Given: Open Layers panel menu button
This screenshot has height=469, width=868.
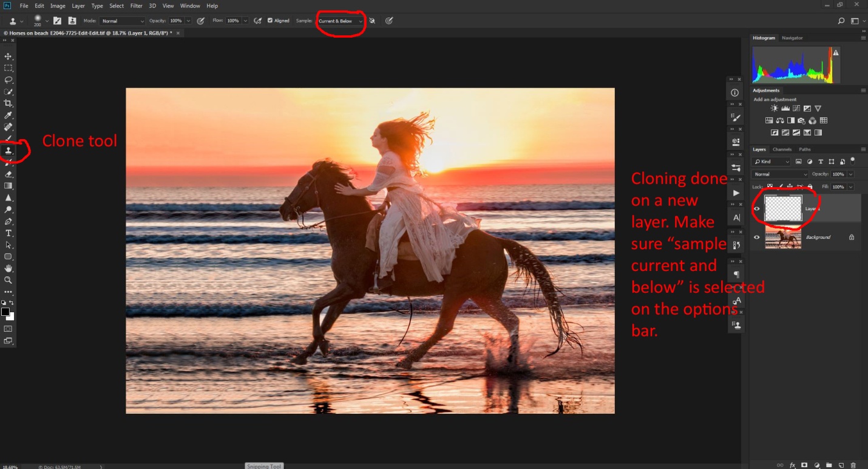Looking at the screenshot, I should pyautogui.click(x=863, y=149).
